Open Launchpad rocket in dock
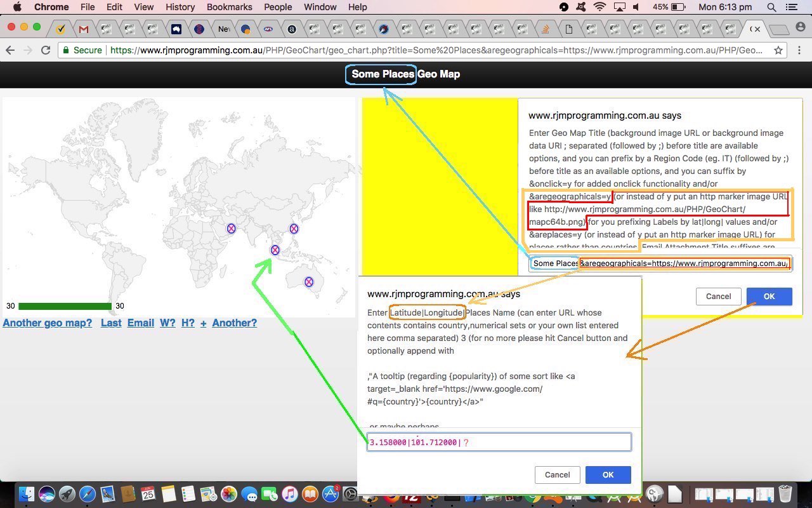 (x=67, y=494)
